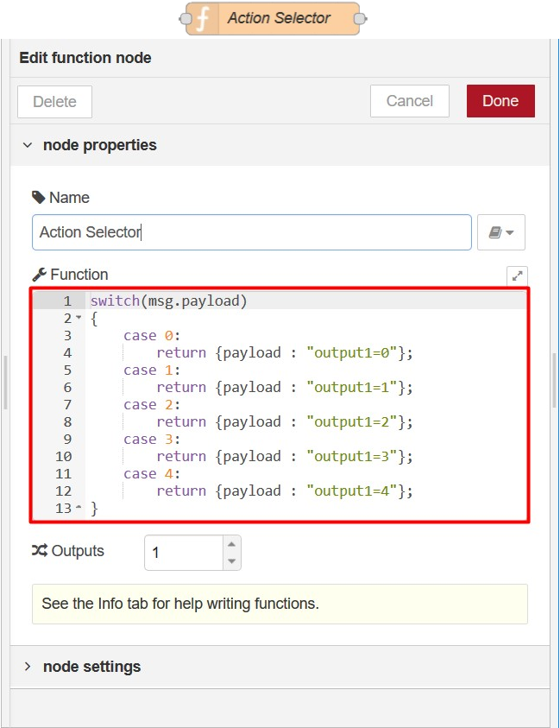Expand the node settings section
This screenshot has width=560, height=728.
pyautogui.click(x=28, y=667)
